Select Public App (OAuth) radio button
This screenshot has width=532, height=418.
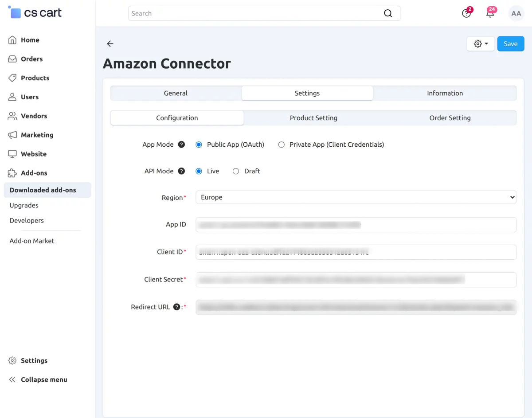click(x=199, y=145)
